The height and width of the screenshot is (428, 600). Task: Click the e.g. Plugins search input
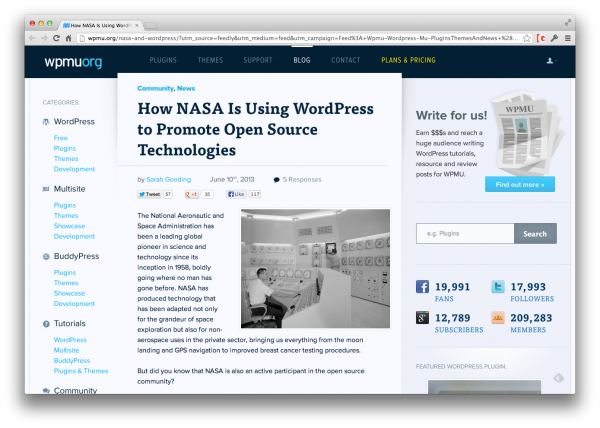465,233
